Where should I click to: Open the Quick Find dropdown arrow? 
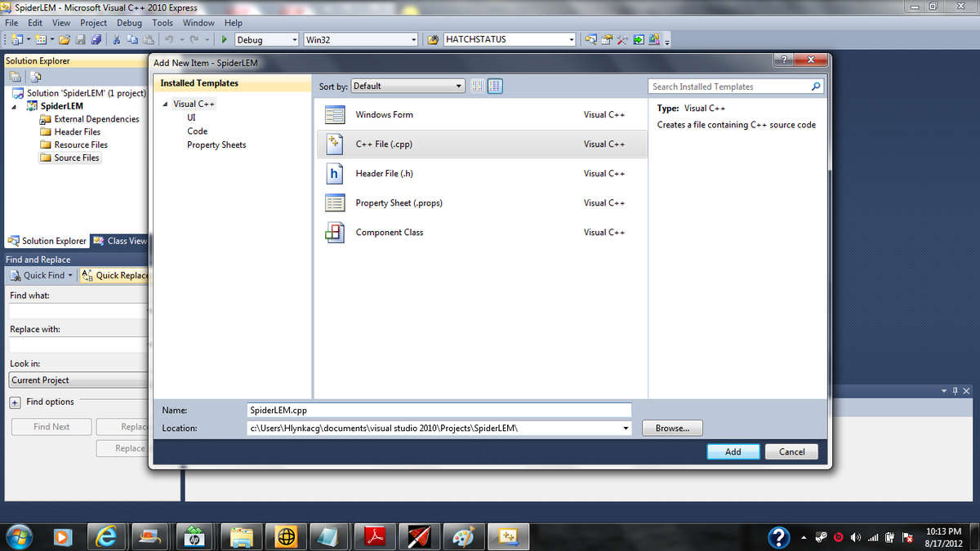click(70, 275)
